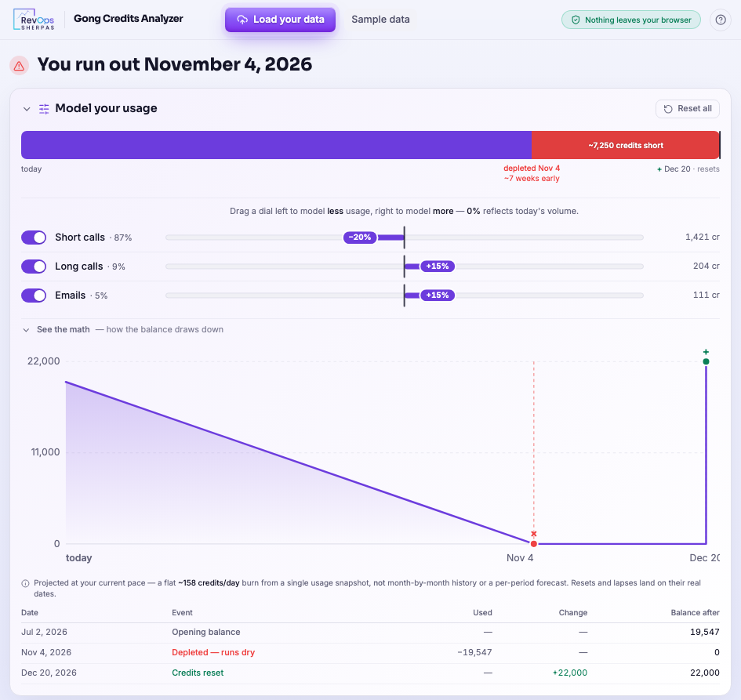Click the Gong Credits Analyzer title
Screen dimensions: 741x700
click(x=128, y=19)
